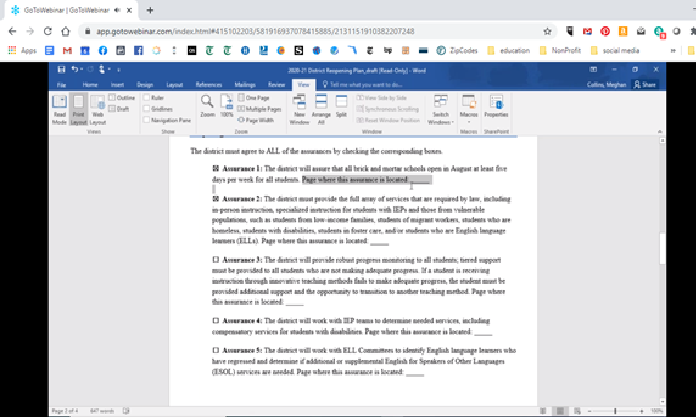Screen dimensions: 696x417
Task: Click the Page 2 of 4 indicator
Action: [x=65, y=411]
